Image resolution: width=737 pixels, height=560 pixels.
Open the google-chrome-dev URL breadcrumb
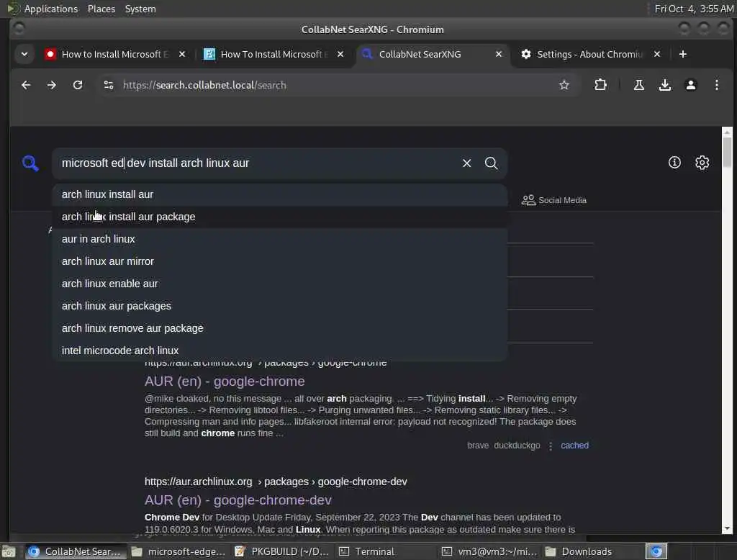pos(276,482)
